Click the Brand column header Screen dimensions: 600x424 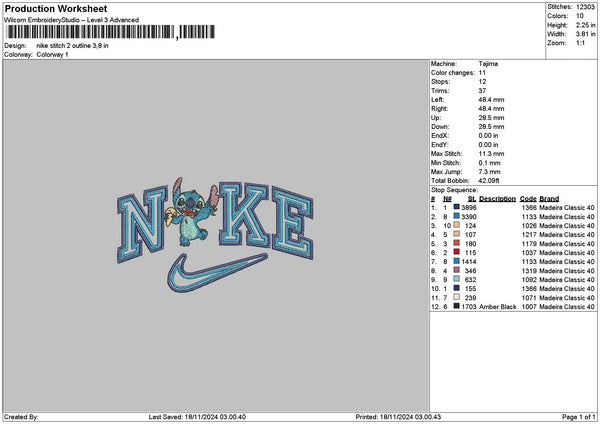[549, 199]
